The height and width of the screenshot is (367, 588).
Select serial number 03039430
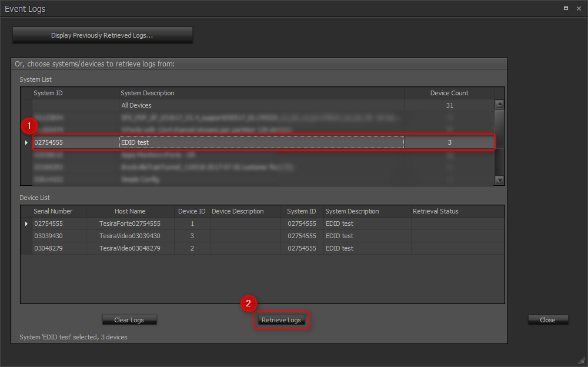click(59, 236)
